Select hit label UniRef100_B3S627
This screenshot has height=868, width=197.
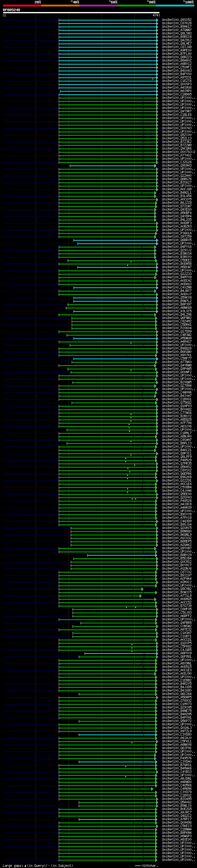tap(177, 182)
